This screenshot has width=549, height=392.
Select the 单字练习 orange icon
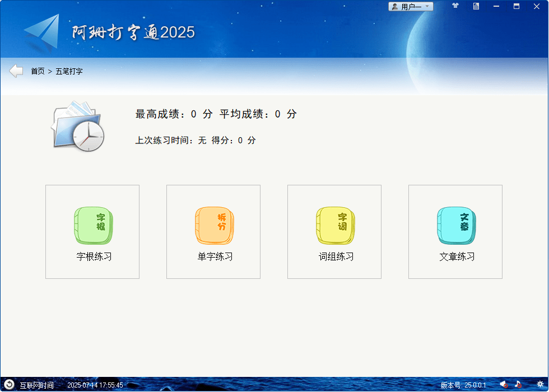(213, 225)
